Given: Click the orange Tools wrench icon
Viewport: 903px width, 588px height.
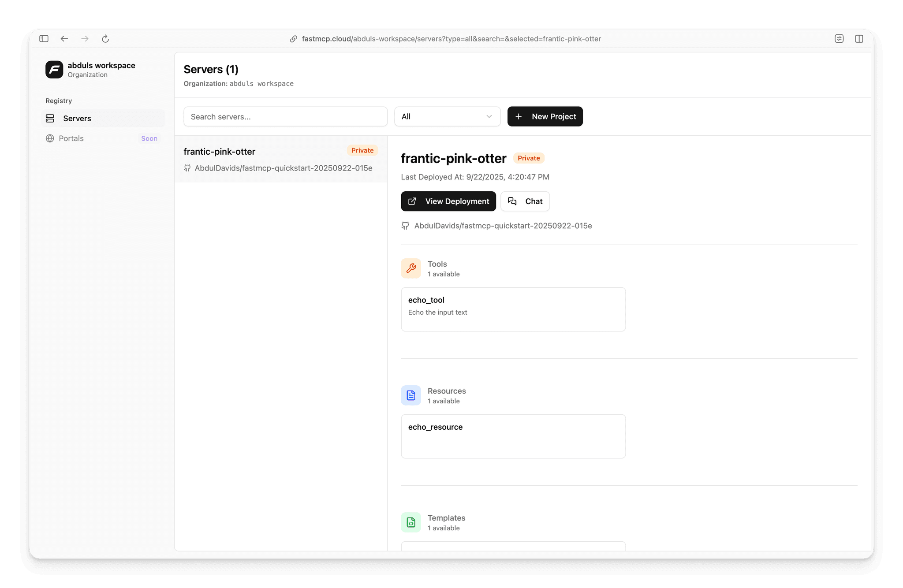Looking at the screenshot, I should 411,268.
